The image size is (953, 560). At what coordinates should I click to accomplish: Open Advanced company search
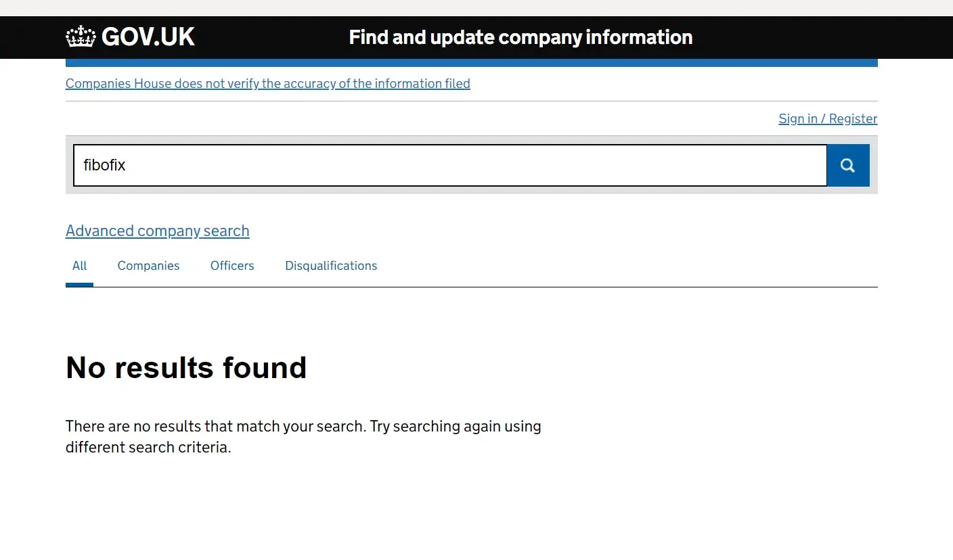click(x=158, y=231)
